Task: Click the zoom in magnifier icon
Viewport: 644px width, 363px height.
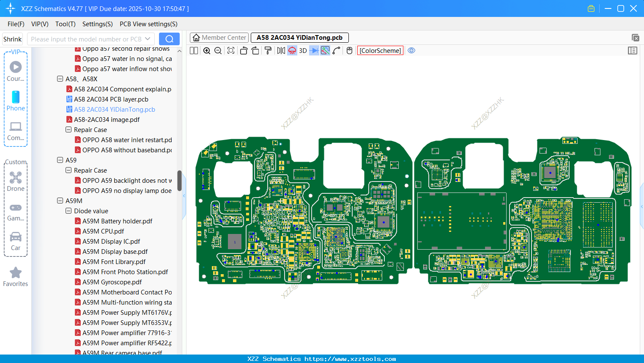Action: tap(207, 51)
